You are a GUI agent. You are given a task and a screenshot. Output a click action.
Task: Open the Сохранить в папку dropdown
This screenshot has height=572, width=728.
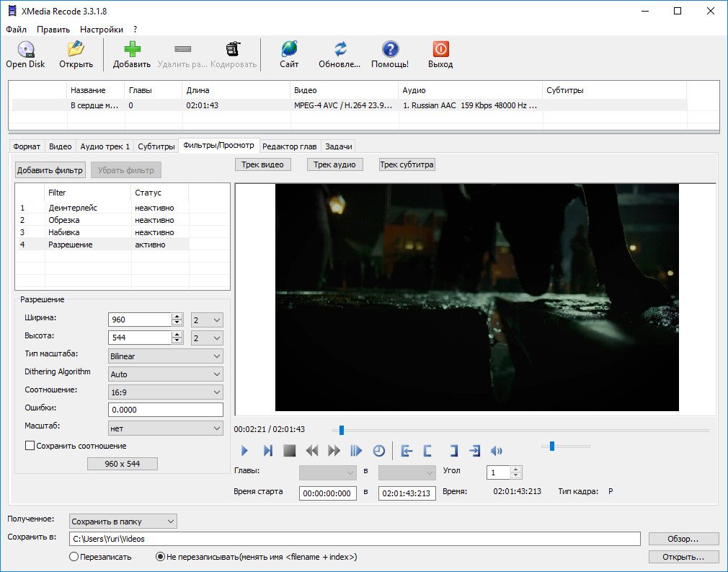(123, 521)
